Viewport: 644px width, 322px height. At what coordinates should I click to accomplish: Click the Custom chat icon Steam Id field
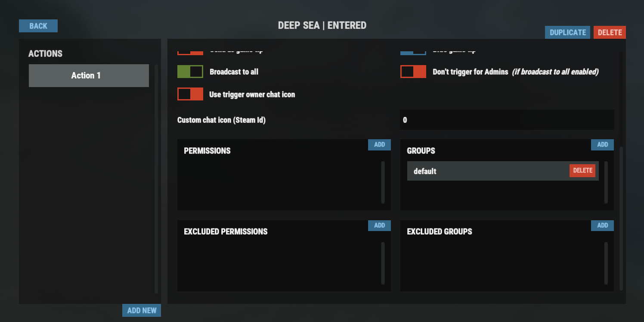pos(507,120)
